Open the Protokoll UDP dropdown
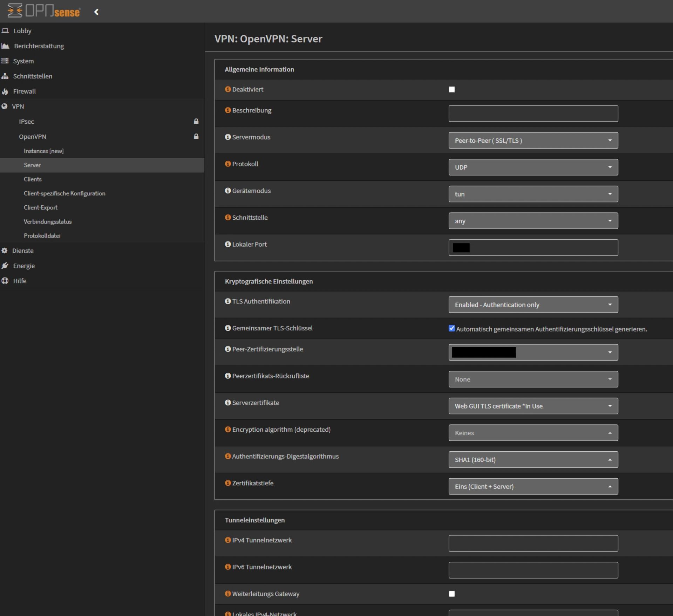 click(533, 167)
